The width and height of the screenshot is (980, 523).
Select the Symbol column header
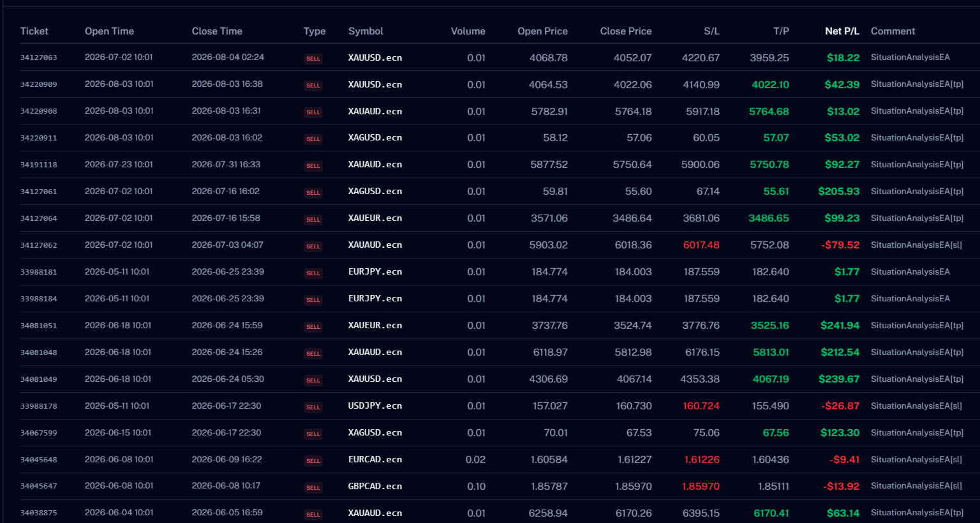[x=366, y=31]
